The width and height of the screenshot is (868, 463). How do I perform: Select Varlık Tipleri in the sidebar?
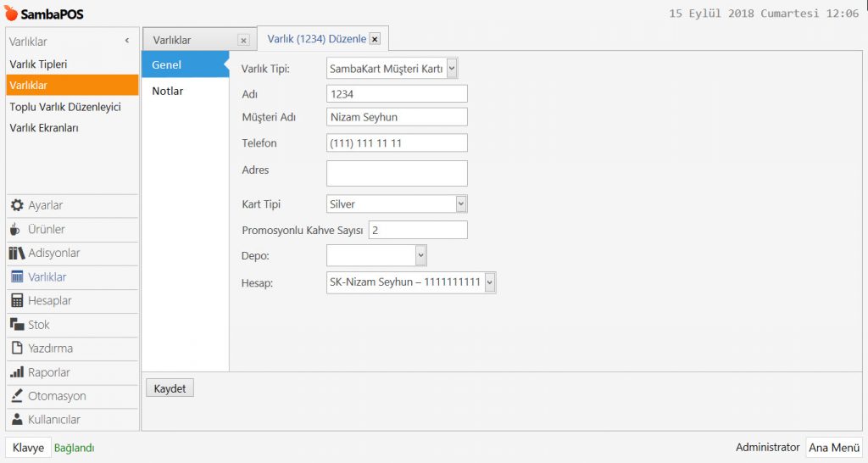click(x=38, y=64)
